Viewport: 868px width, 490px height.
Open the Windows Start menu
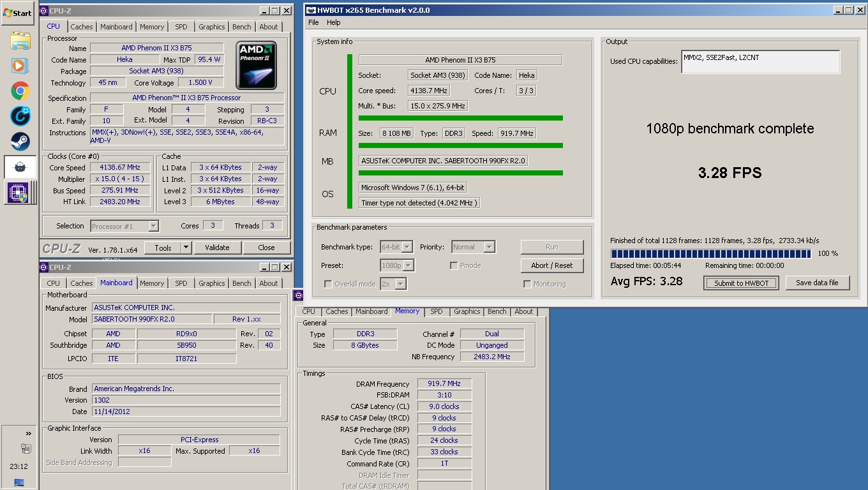(17, 13)
